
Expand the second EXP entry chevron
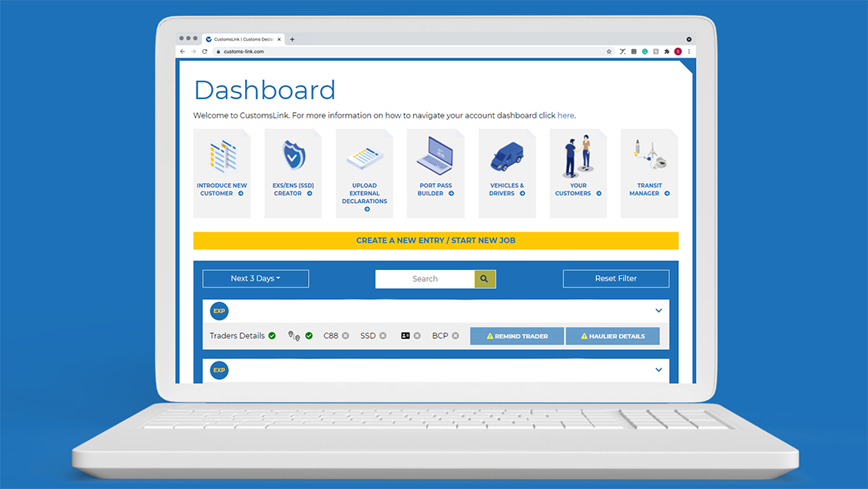(659, 370)
